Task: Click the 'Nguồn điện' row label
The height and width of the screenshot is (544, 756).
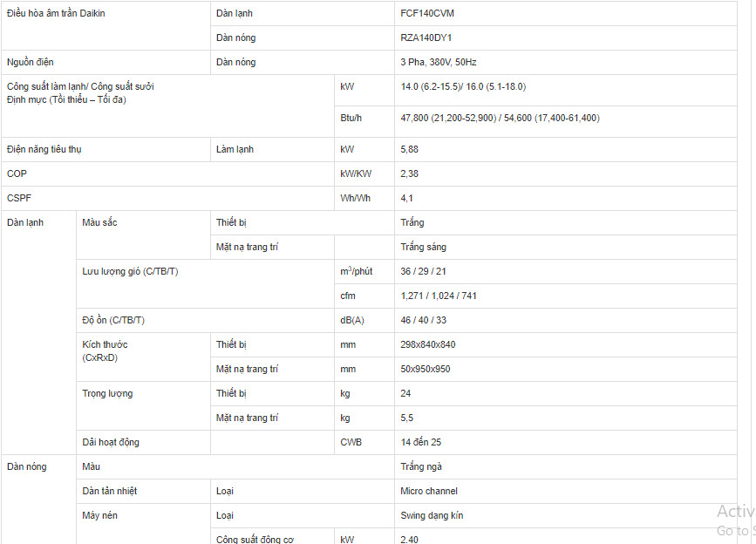Action: 30,62
